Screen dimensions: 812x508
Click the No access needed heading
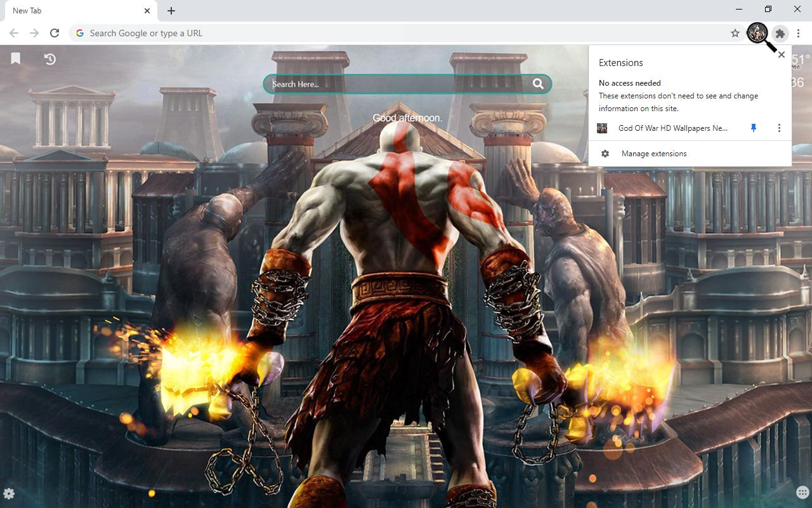click(x=630, y=83)
